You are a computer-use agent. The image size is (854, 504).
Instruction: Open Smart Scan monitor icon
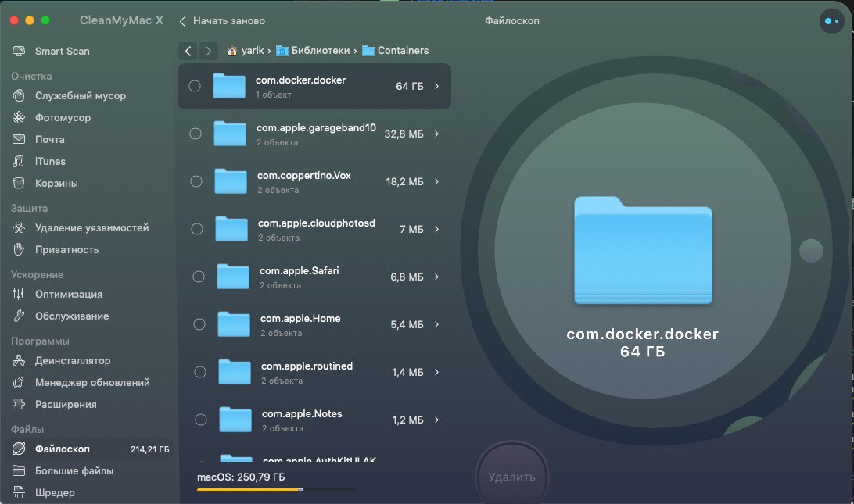pyautogui.click(x=19, y=51)
